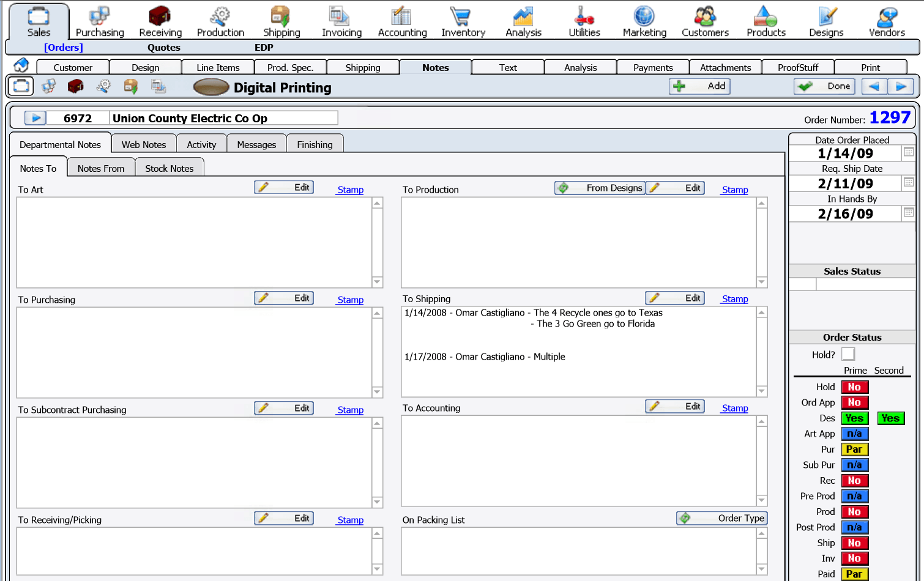924x581 pixels.
Task: Open the Receiving module
Action: 160,21
